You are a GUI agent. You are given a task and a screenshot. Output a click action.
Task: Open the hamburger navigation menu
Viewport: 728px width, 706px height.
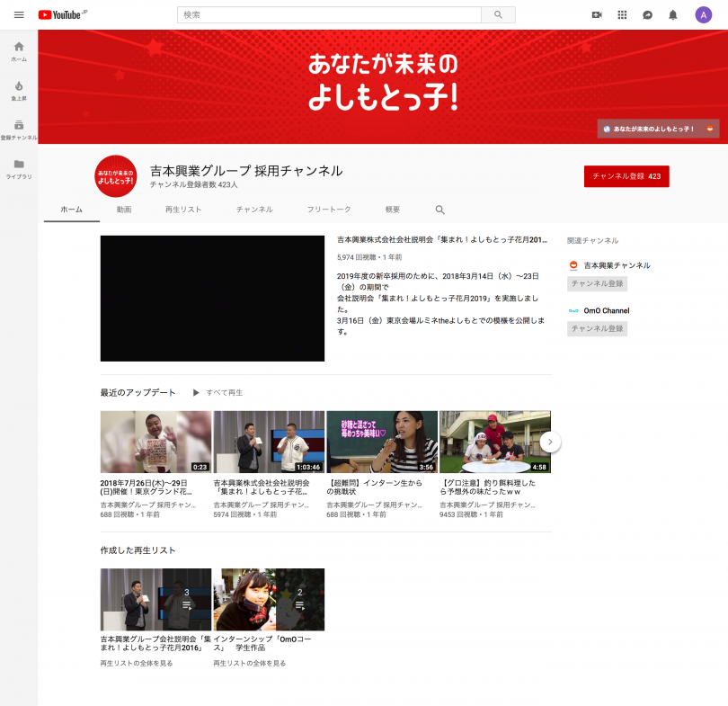click(18, 14)
